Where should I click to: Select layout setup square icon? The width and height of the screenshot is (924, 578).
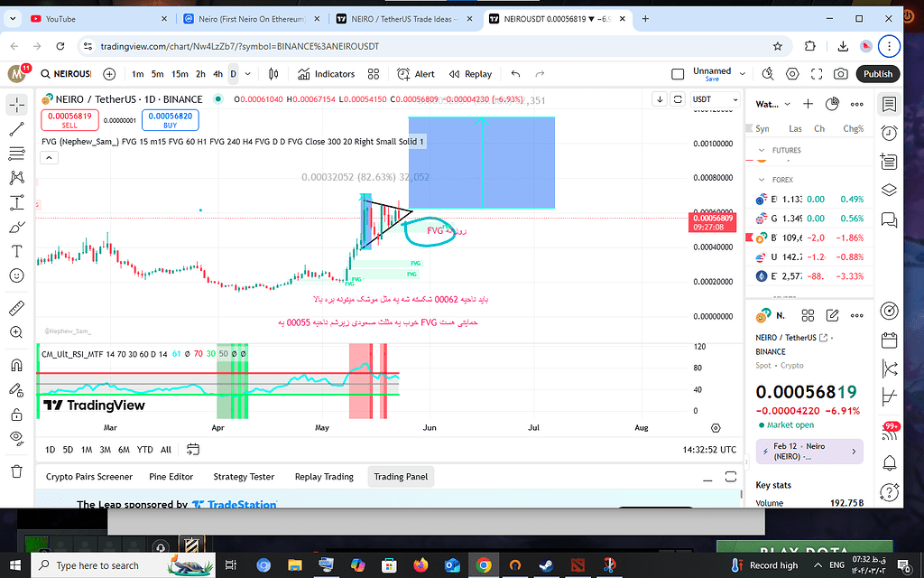coord(679,74)
